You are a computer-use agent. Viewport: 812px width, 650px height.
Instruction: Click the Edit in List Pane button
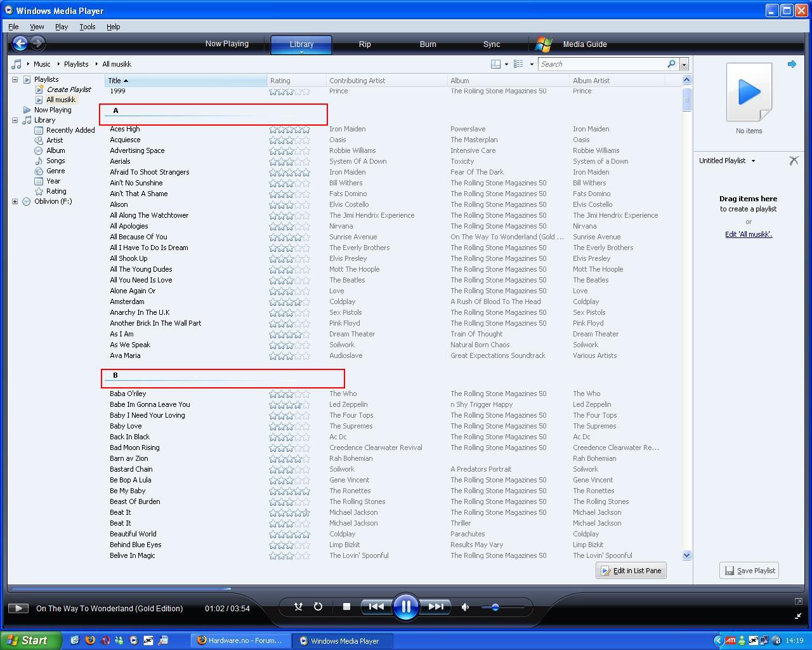click(x=631, y=571)
